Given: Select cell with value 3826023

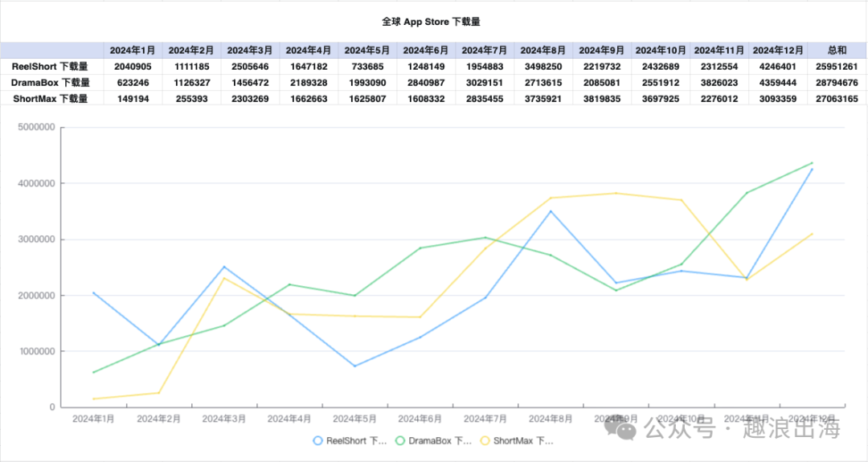Looking at the screenshot, I should point(719,83).
